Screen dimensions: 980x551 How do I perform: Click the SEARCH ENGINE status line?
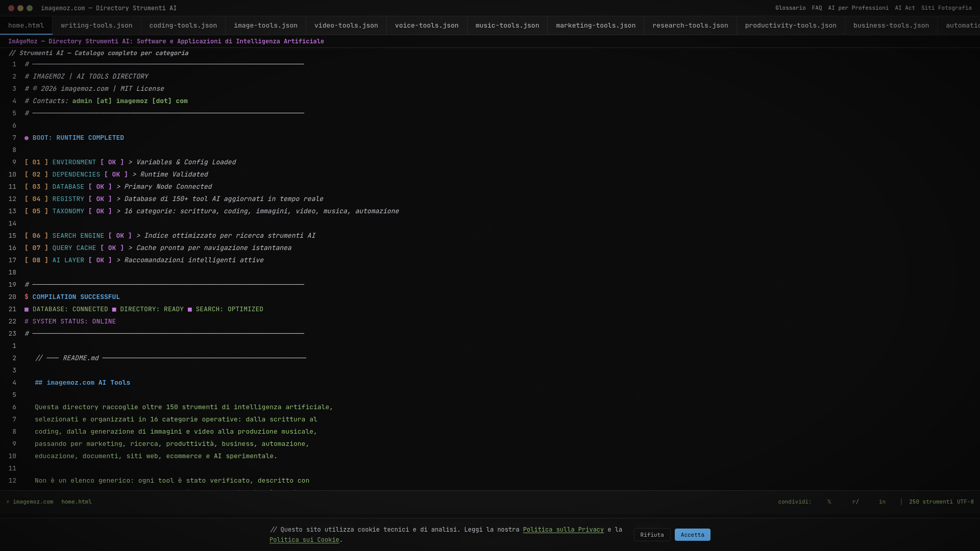point(170,236)
